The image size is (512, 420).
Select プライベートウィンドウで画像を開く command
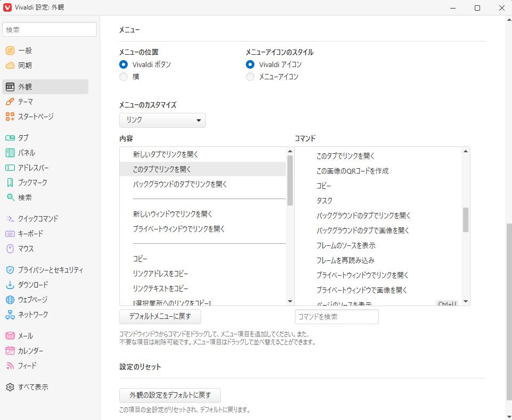tap(378, 290)
